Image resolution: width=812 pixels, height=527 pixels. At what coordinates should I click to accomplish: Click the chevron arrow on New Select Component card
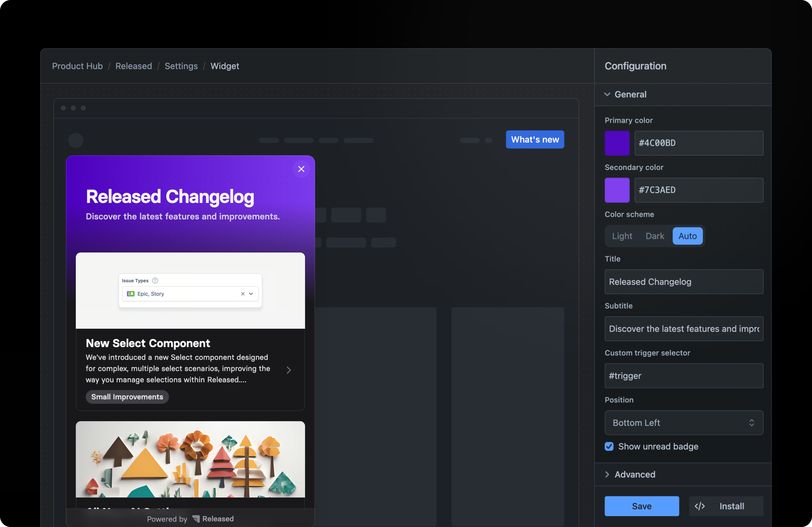(x=289, y=370)
